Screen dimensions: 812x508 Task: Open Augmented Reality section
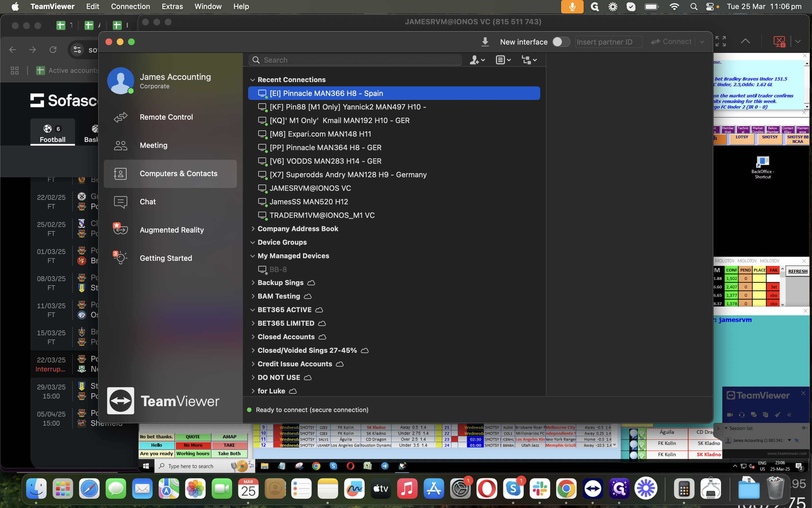[x=170, y=230]
